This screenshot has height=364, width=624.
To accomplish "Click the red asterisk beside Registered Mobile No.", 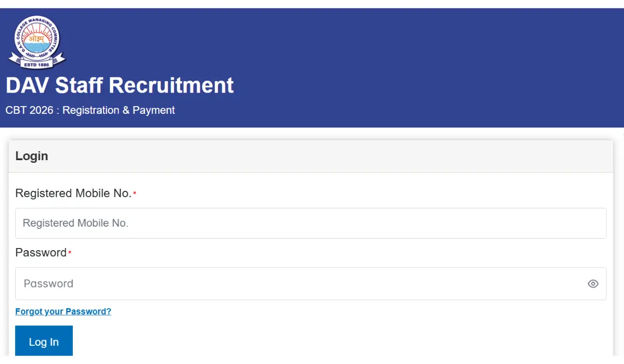I will 135,192.
